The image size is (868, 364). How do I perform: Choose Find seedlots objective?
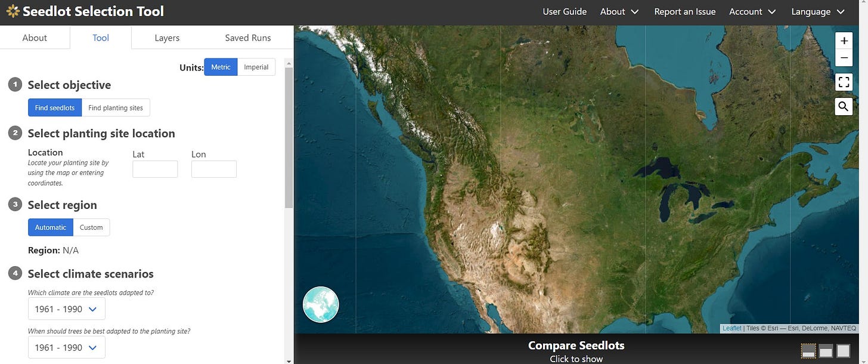point(55,108)
